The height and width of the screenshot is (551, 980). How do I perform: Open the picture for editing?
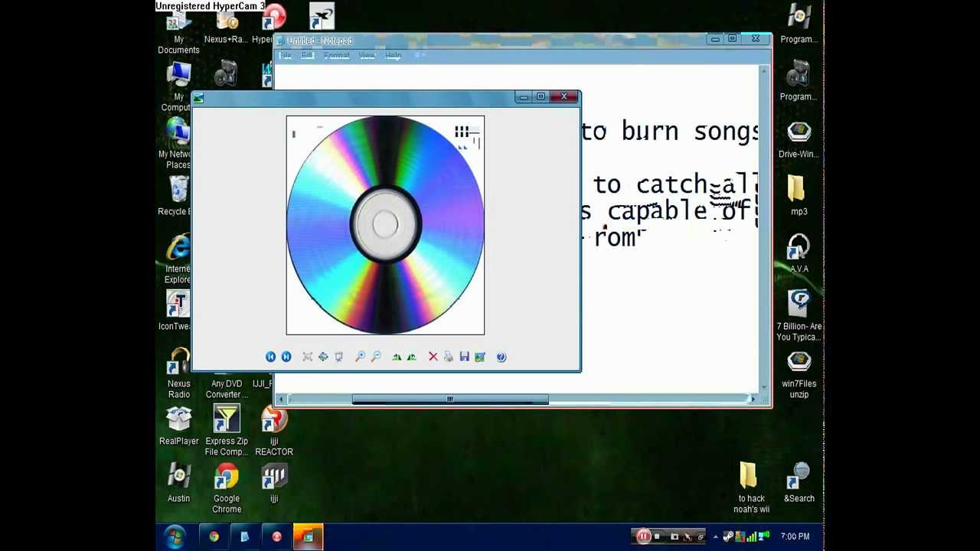click(x=480, y=357)
